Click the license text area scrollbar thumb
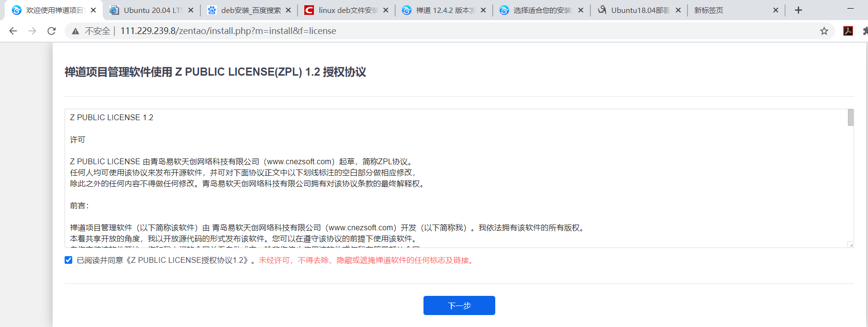The width and height of the screenshot is (868, 327). coord(850,118)
